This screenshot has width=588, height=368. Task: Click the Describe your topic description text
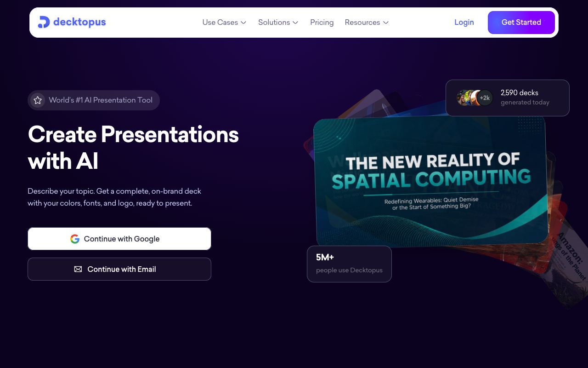coord(114,197)
